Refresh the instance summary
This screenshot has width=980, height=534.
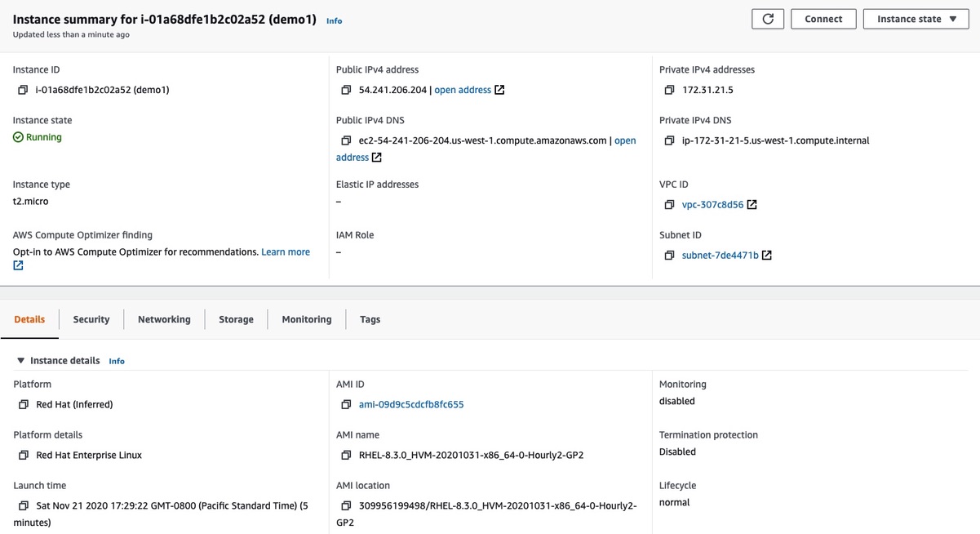[x=767, y=18]
